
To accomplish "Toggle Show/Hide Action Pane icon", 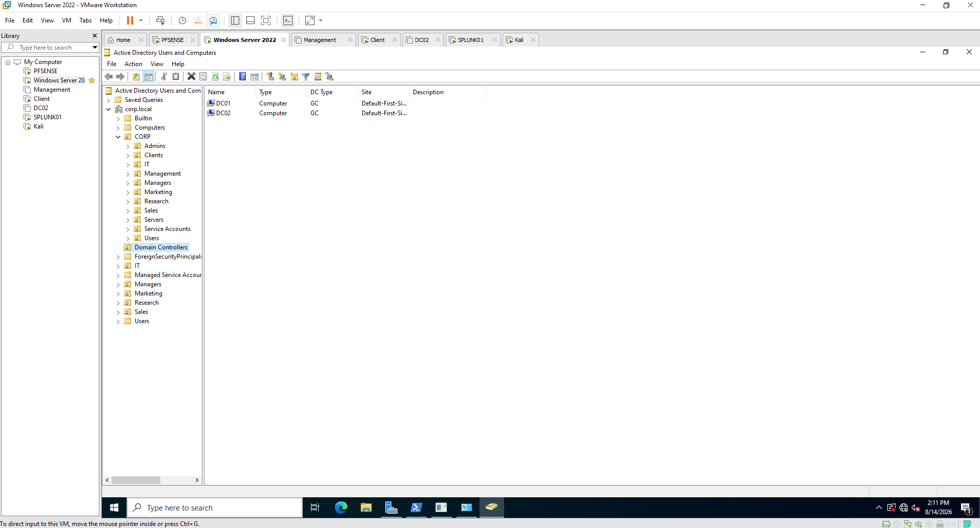I will pyautogui.click(x=255, y=76).
